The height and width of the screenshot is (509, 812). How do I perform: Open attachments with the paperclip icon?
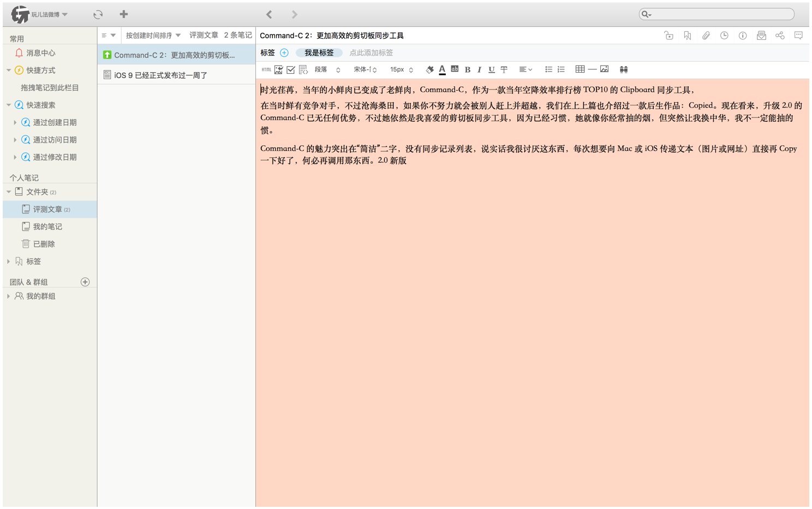[x=706, y=35]
